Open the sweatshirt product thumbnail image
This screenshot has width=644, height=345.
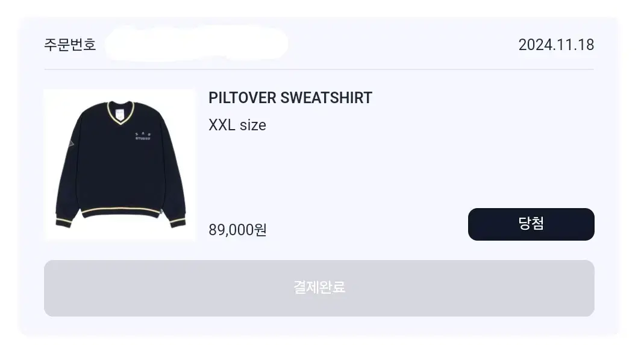tap(120, 165)
